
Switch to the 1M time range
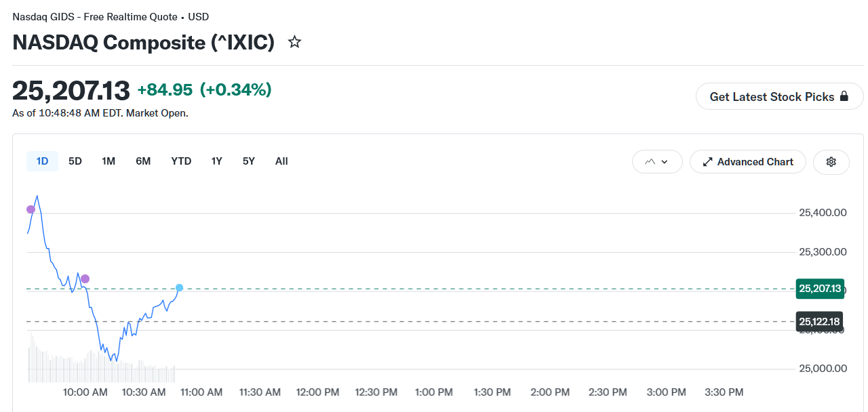click(x=108, y=161)
